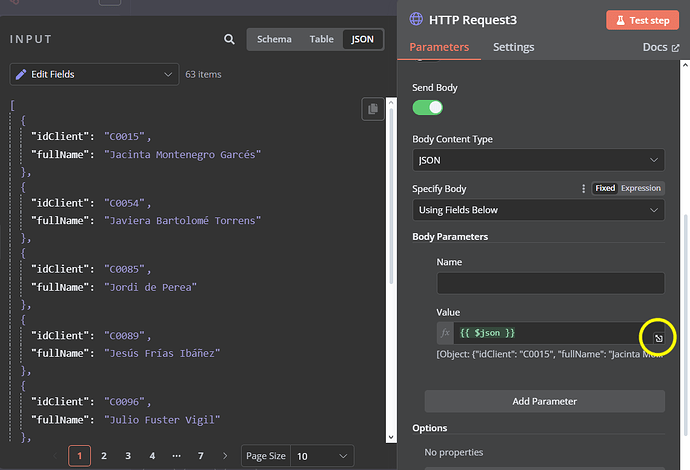
Task: Click the Test step button
Action: tap(642, 20)
